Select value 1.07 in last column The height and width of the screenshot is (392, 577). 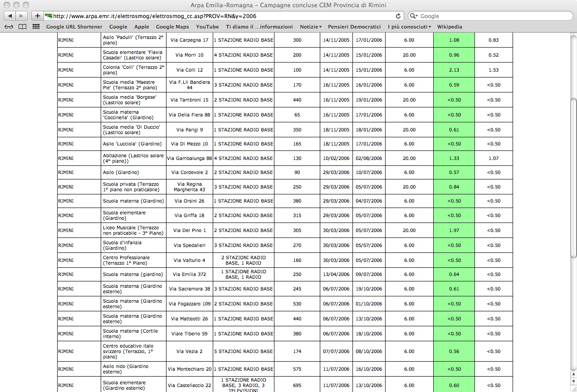pos(494,158)
